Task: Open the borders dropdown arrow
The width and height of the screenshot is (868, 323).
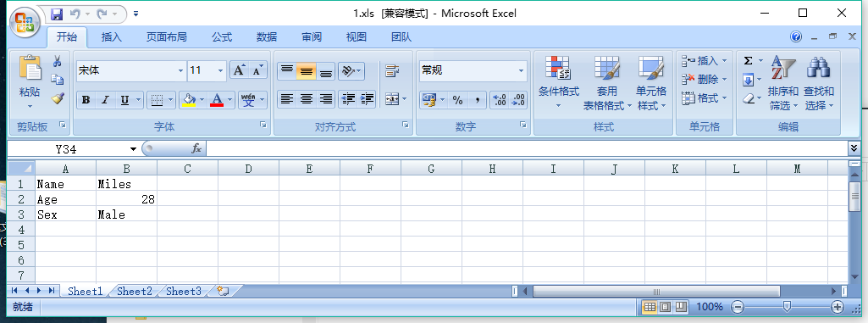Action: click(x=171, y=100)
